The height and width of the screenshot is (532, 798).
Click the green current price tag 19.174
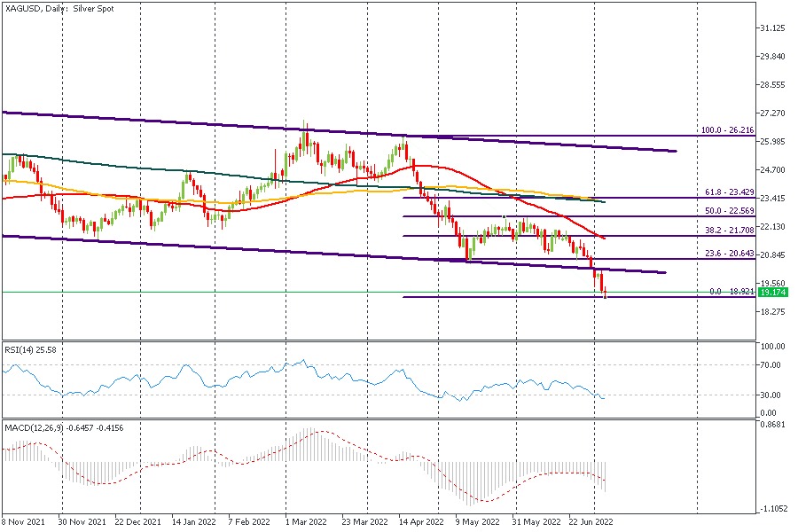click(773, 292)
